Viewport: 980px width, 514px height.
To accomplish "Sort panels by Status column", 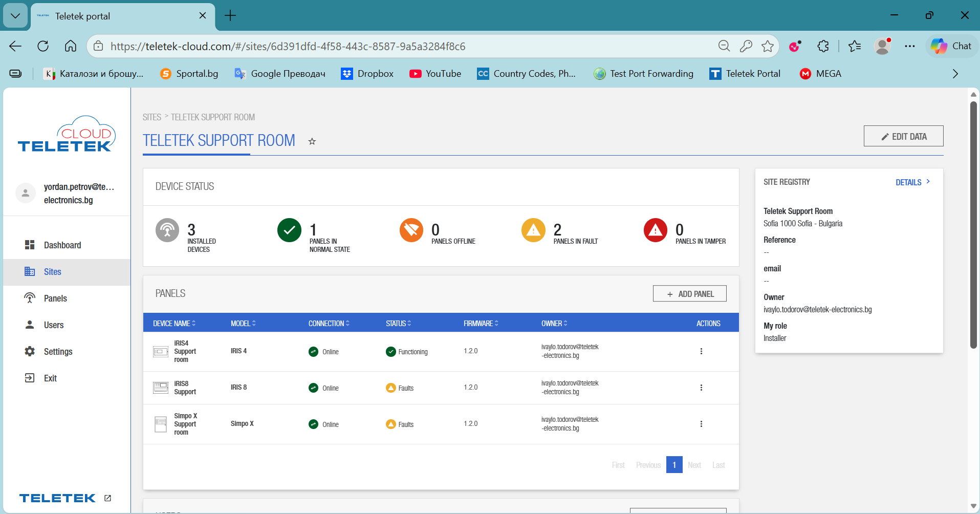I will pyautogui.click(x=399, y=324).
